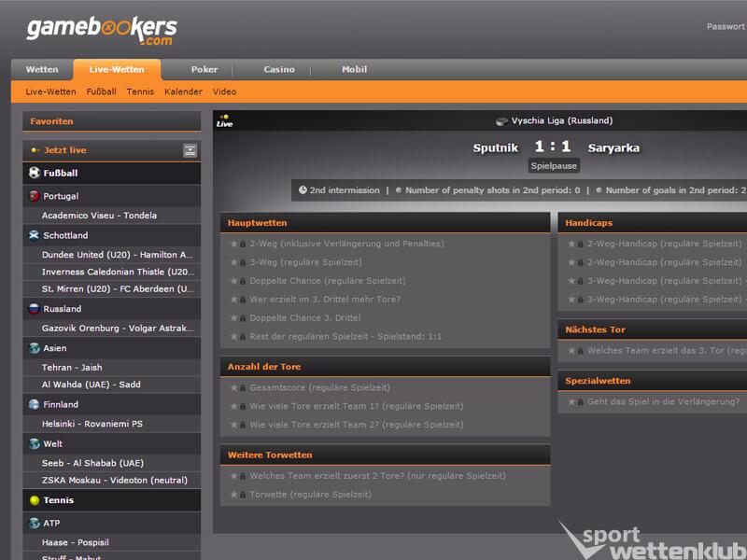This screenshot has width=747, height=560.
Task: Open match Academico Viseu - Tondela
Action: 111,216
